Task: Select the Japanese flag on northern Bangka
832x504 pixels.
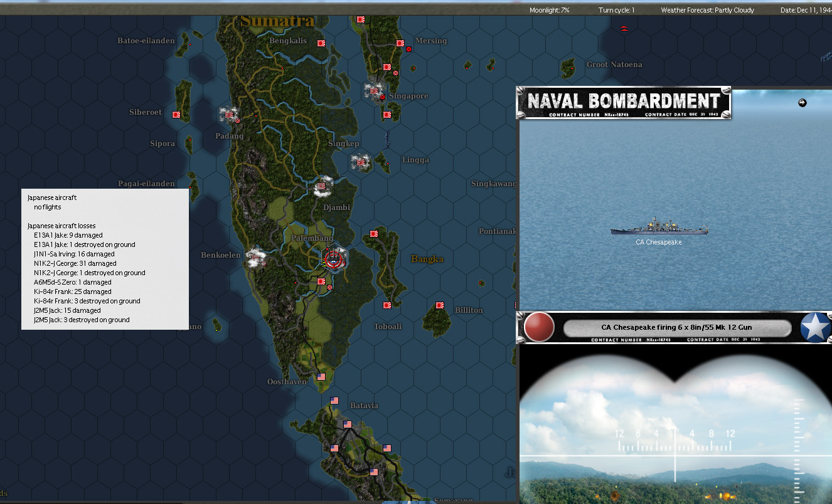Action: tap(374, 234)
